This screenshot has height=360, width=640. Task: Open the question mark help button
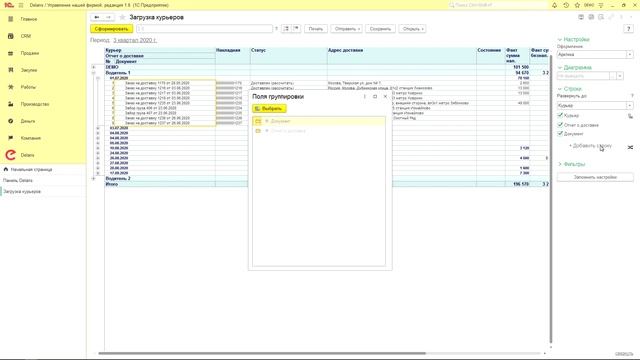628,29
